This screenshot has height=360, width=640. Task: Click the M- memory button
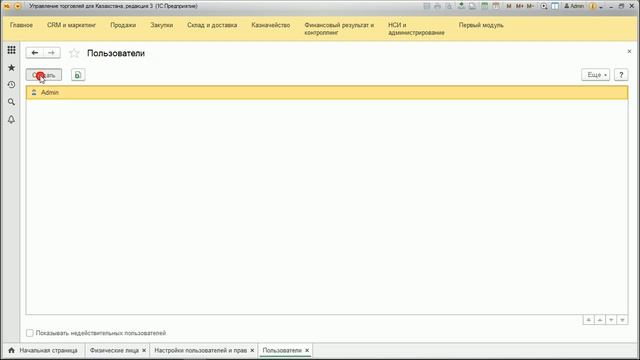[530, 6]
